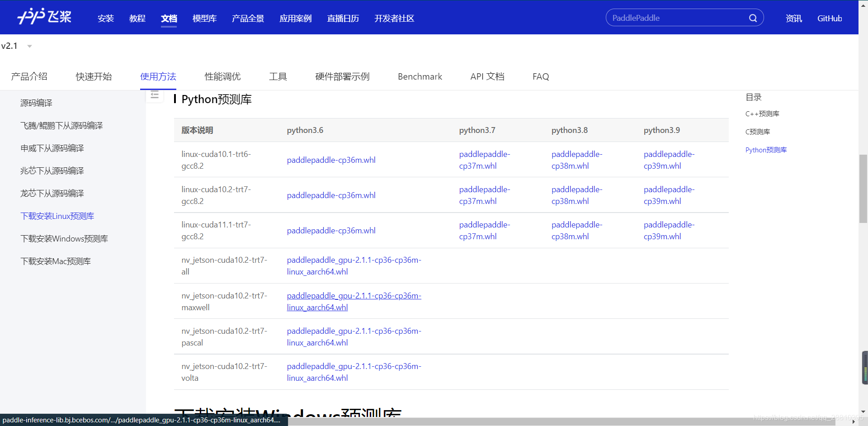Switch to the Benchmark tab
Viewport: 868px width, 426px height.
pyautogui.click(x=420, y=76)
